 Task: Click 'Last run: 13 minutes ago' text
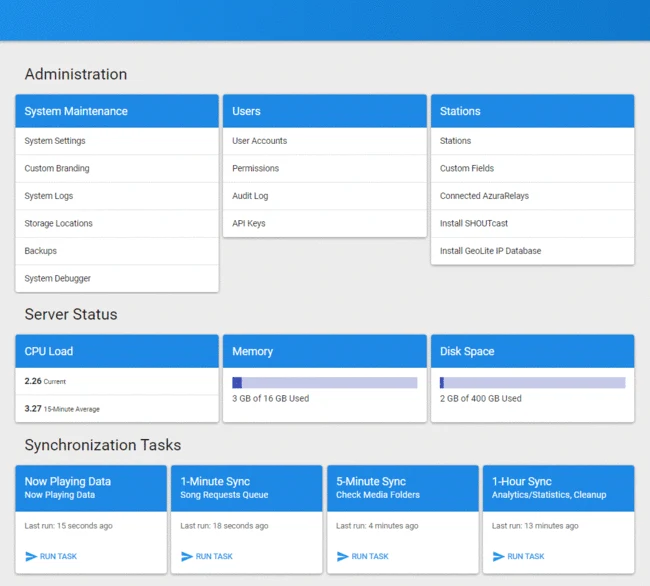[535, 525]
